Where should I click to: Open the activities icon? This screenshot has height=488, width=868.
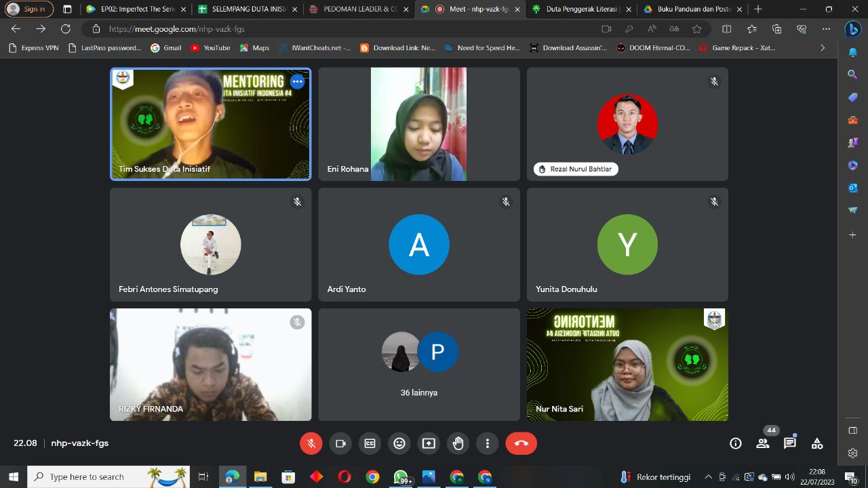pos(817,443)
